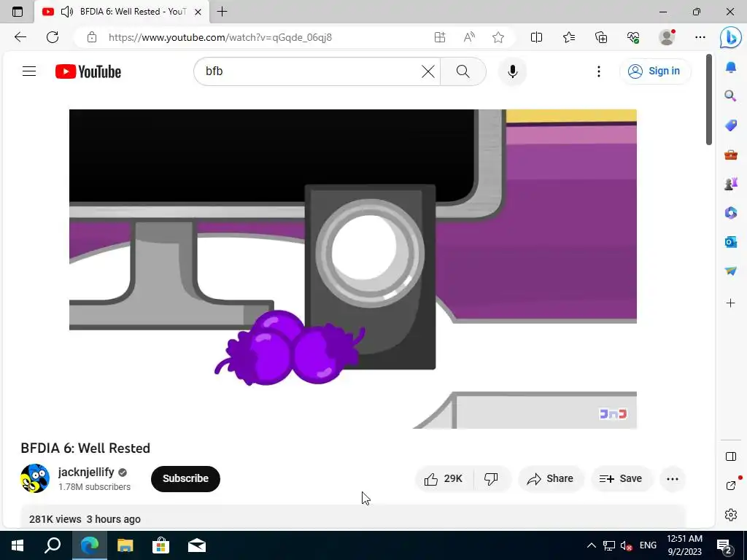Image resolution: width=747 pixels, height=560 pixels.
Task: Refresh the page
Action: (53, 37)
